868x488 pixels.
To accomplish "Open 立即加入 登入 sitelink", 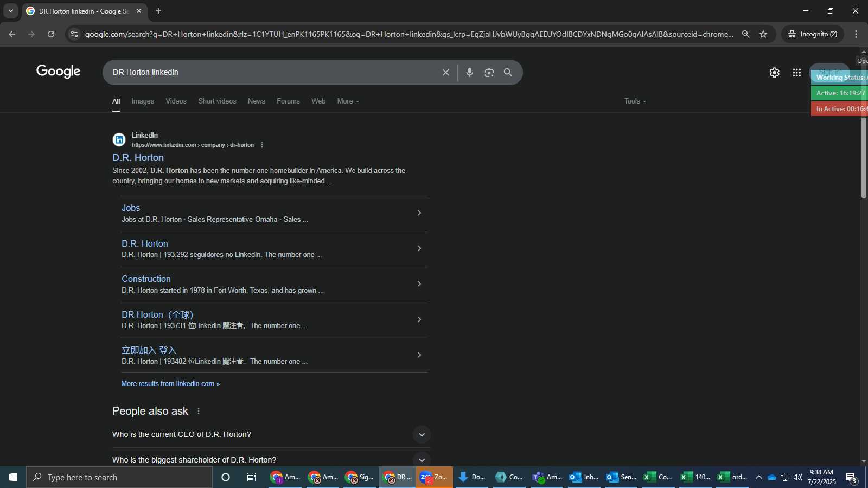I will click(x=149, y=350).
